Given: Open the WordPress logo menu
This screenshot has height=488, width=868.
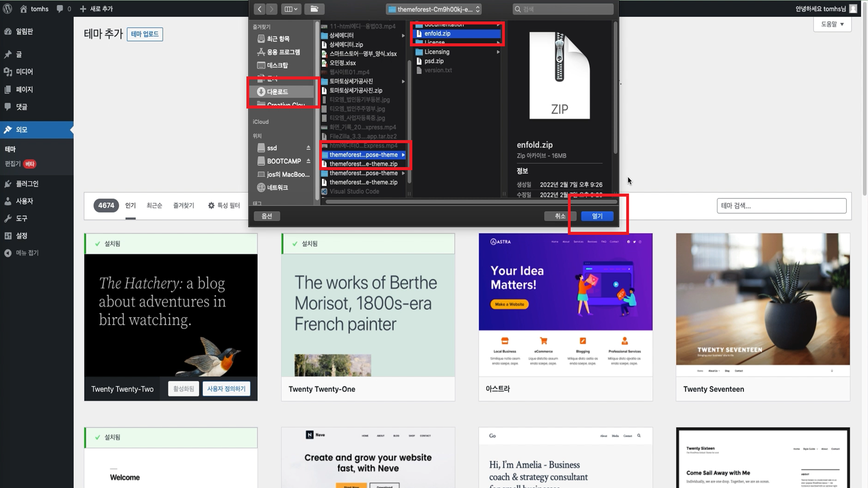Looking at the screenshot, I should click(x=8, y=9).
